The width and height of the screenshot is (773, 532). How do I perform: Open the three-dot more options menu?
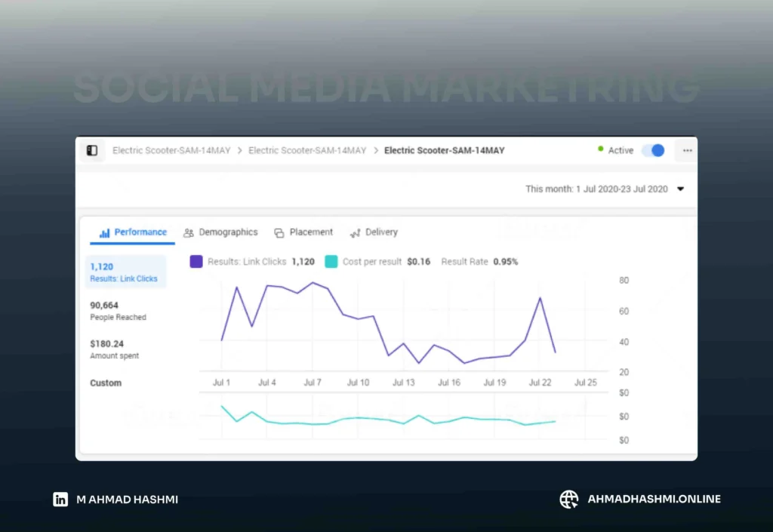point(686,150)
